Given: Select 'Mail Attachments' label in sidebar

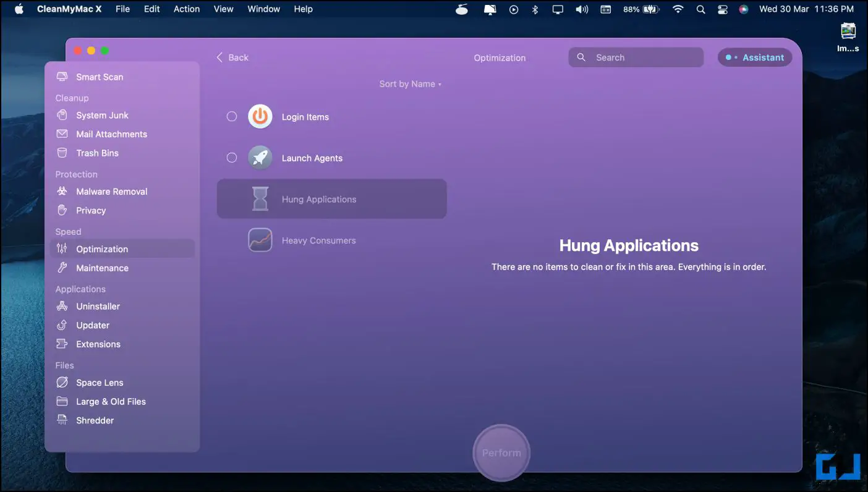Looking at the screenshot, I should click(x=111, y=134).
